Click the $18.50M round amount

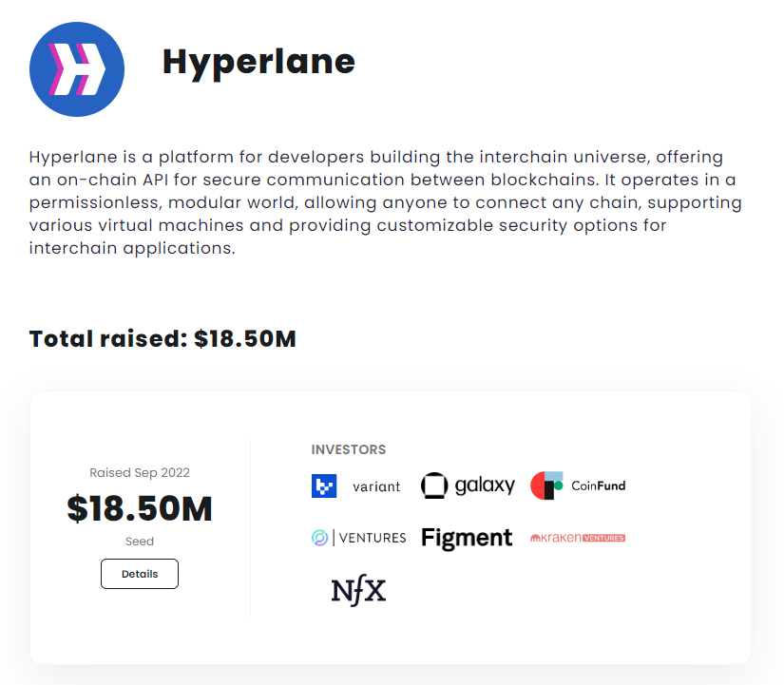point(140,508)
